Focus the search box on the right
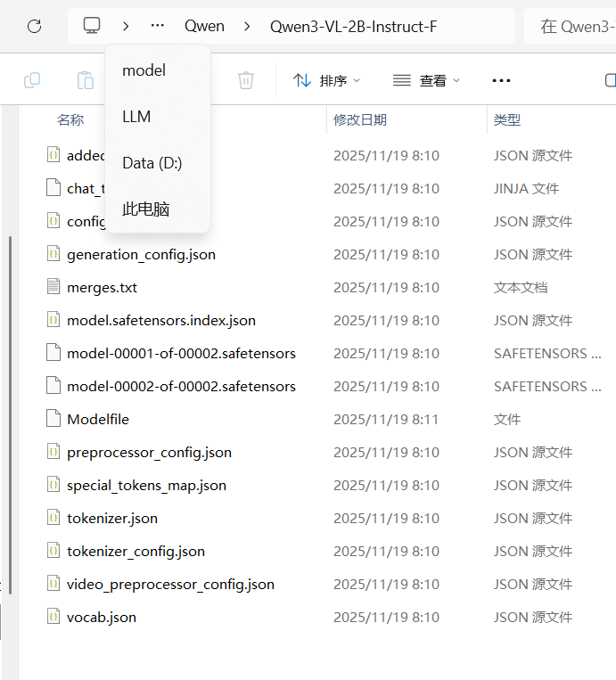This screenshot has width=616, height=680. [571, 27]
